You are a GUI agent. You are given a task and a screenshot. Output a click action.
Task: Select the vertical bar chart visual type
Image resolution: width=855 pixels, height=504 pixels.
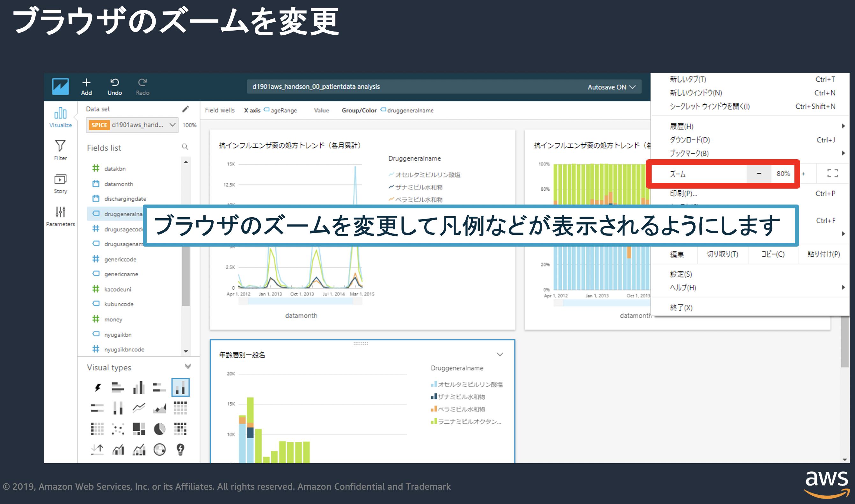click(139, 387)
